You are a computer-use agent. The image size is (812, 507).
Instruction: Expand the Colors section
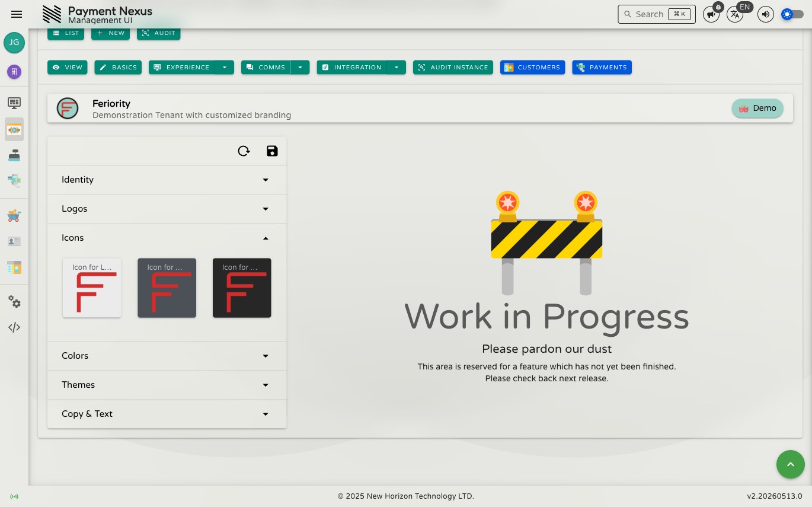point(167,356)
